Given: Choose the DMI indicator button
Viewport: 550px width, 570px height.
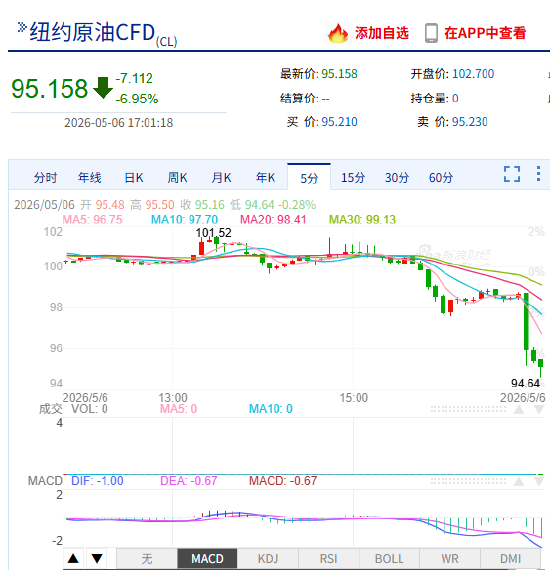Looking at the screenshot, I should click(510, 558).
